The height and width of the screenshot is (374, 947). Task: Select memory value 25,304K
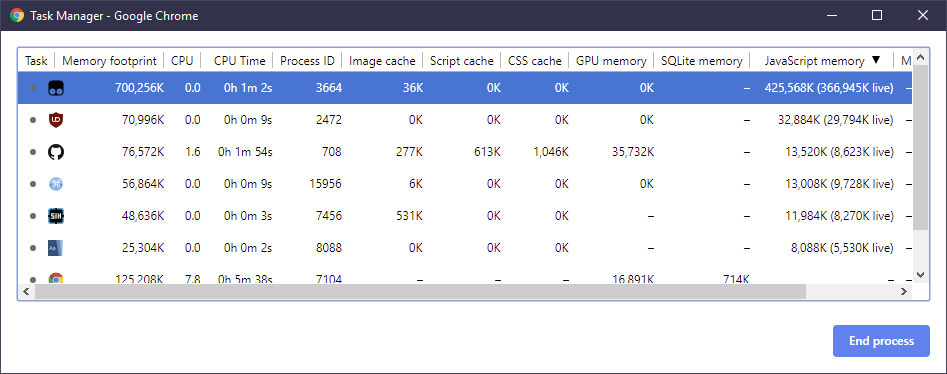click(143, 247)
